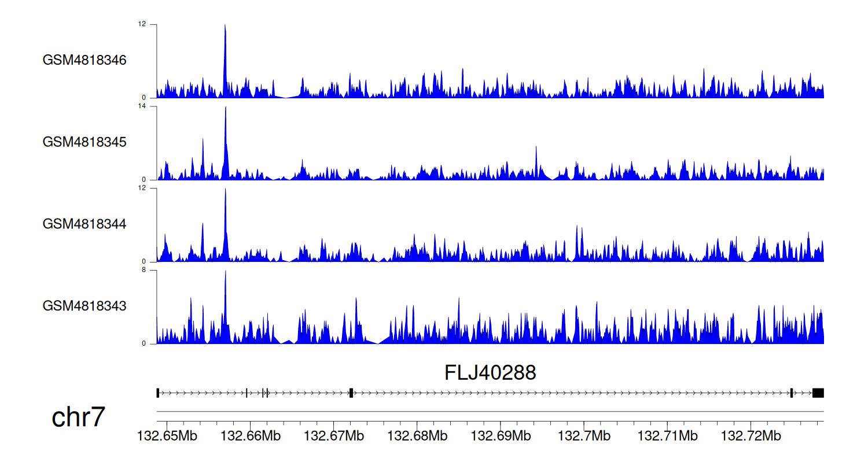Select the GSM4818343 track label
Image resolution: width=868 pixels, height=451 pixels.
click(x=84, y=306)
